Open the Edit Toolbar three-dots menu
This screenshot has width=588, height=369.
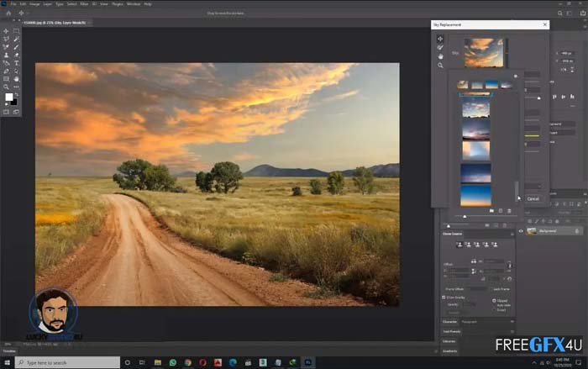(16, 87)
